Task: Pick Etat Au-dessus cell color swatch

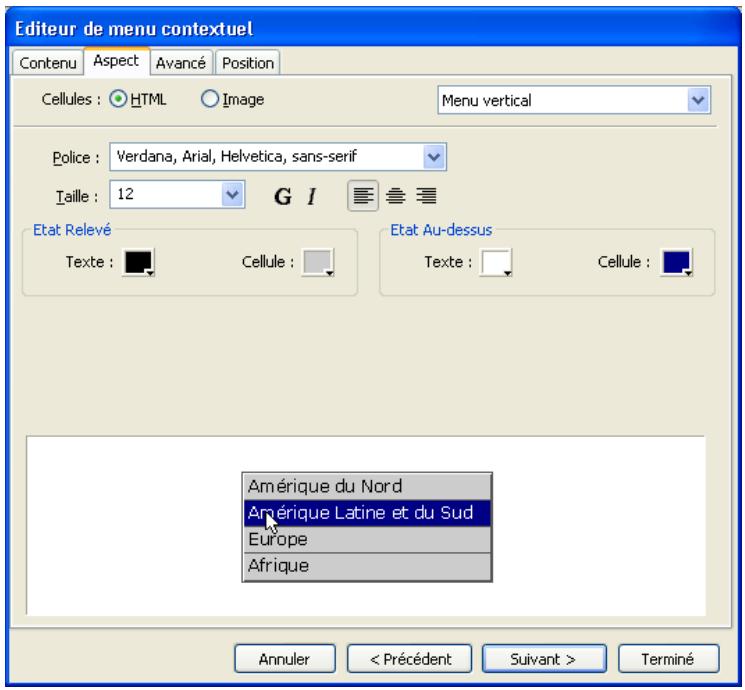Action: point(677,262)
